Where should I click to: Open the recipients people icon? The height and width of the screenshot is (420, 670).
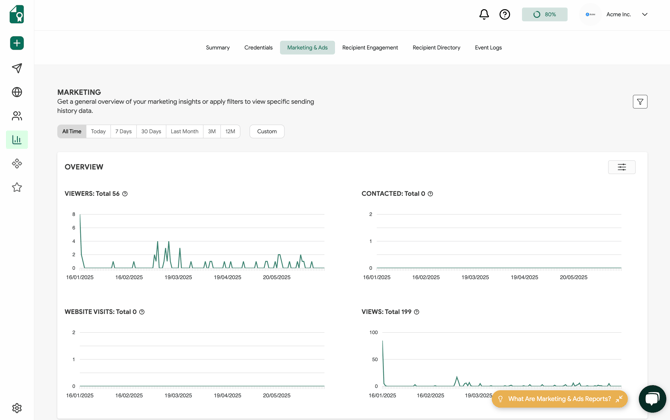[17, 116]
